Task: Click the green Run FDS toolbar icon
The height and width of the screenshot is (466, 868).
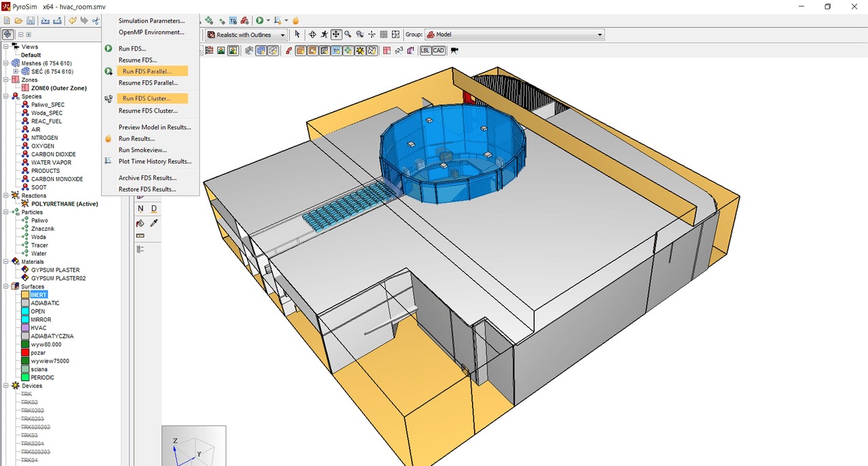Action: click(x=260, y=20)
